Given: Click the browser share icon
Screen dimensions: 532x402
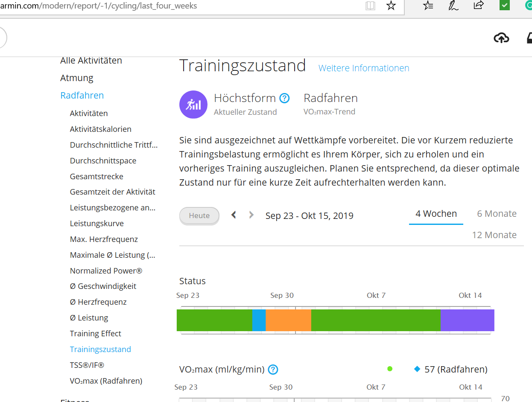Looking at the screenshot, I should point(479,6).
